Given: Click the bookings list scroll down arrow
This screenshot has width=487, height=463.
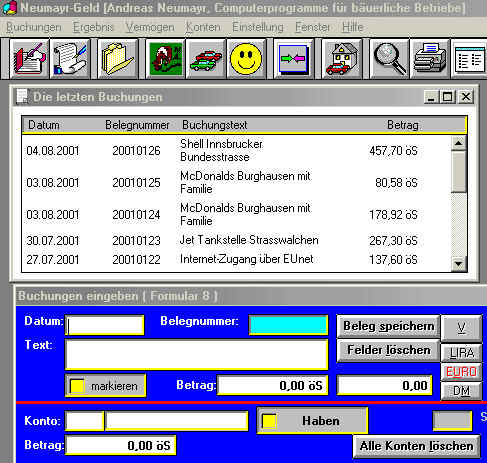Looking at the screenshot, I should [x=459, y=264].
